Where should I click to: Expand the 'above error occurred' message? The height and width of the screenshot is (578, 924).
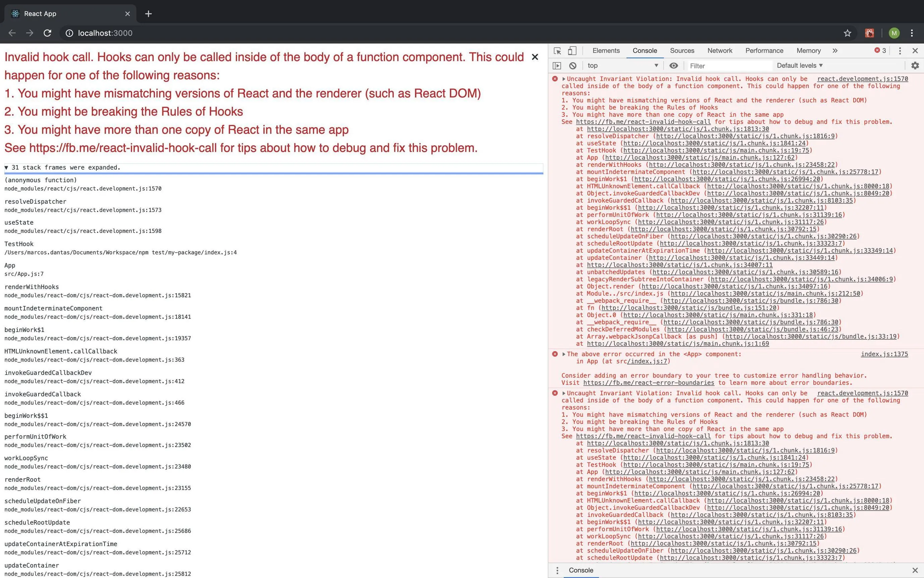pos(564,354)
